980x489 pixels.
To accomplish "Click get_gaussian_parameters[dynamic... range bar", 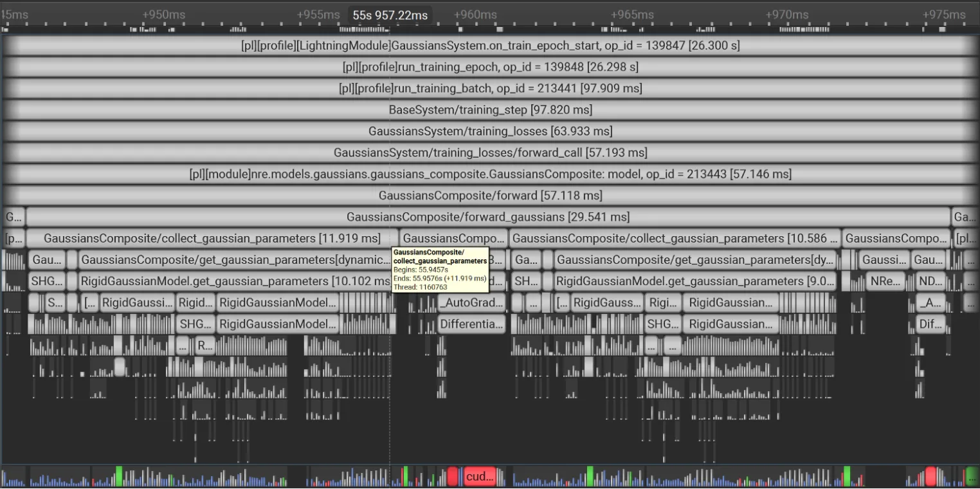I will point(235,260).
